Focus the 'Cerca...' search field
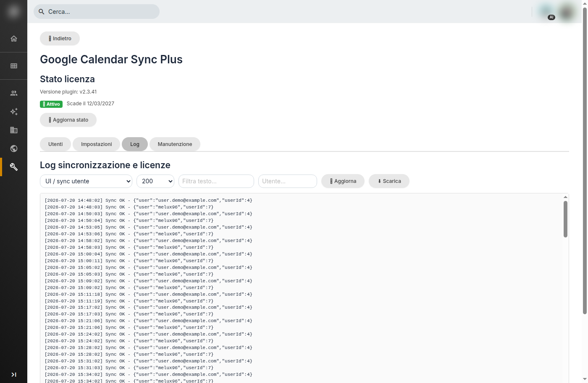Screen dimensions: 588x383 click(97, 12)
